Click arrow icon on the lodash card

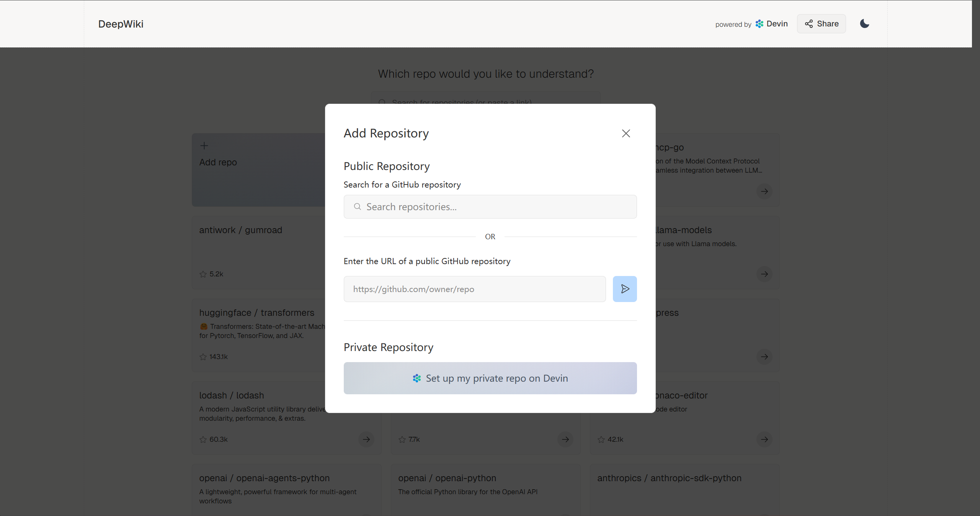[366, 439]
